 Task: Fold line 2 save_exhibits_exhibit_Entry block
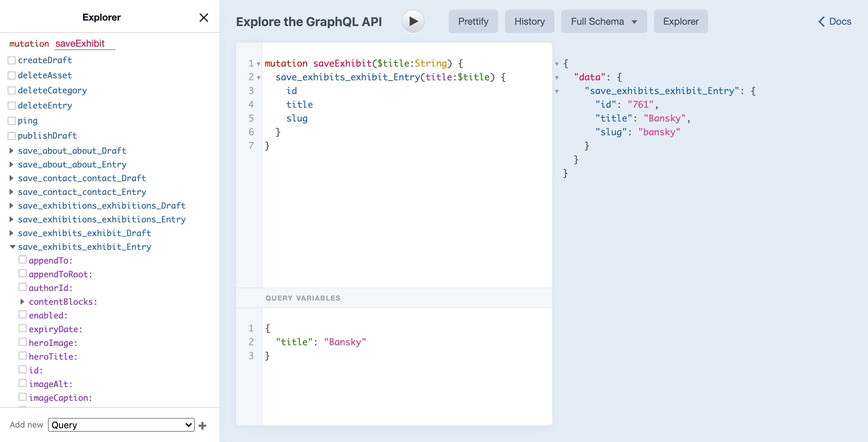click(259, 78)
